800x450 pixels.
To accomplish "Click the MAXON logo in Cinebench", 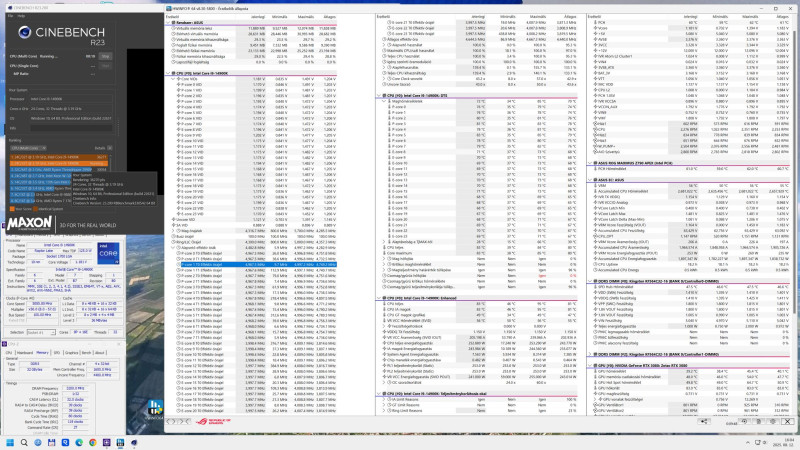I will 29,223.
